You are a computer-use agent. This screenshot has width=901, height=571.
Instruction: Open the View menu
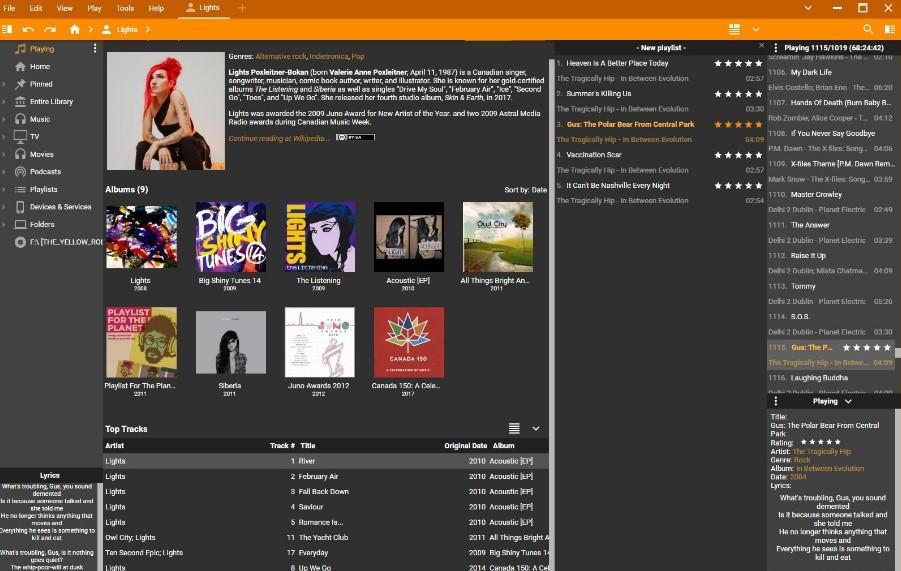[64, 8]
